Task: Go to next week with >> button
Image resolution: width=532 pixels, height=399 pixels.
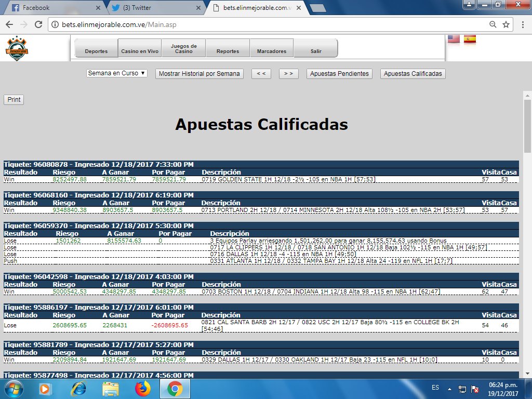Action: pos(289,74)
